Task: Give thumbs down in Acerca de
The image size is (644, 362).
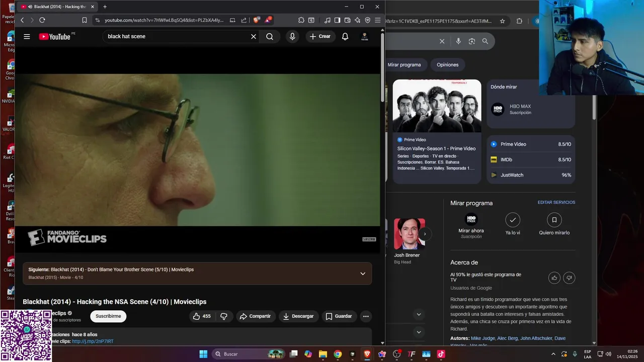Action: (569, 278)
